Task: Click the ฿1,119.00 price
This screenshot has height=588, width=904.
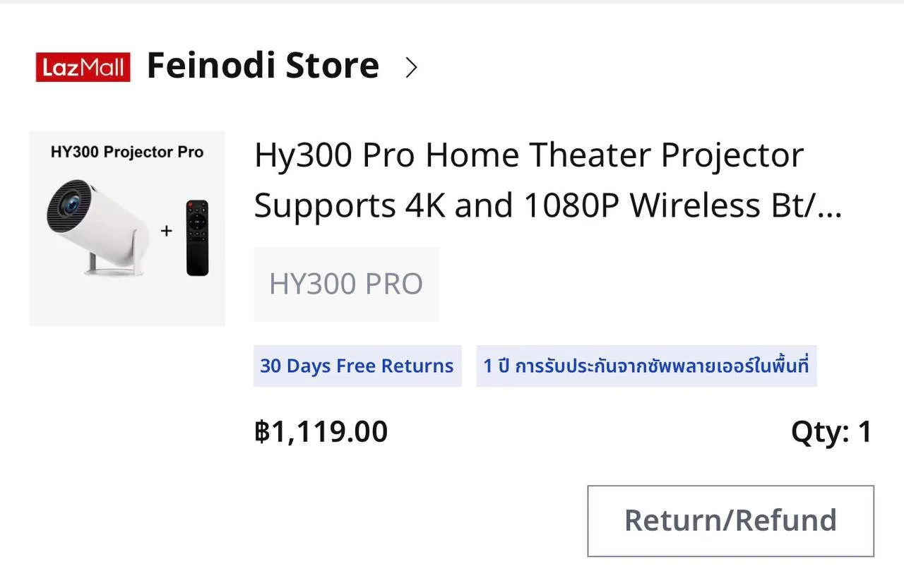Action: 321,431
